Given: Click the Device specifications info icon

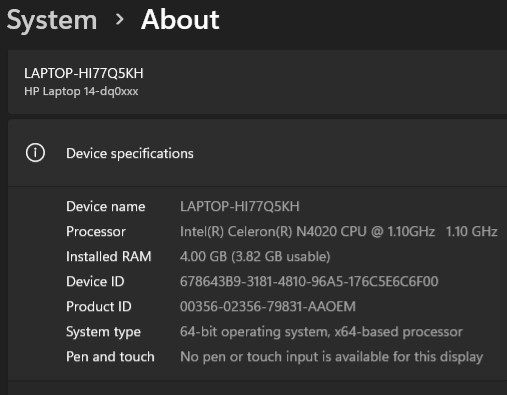Looking at the screenshot, I should (x=35, y=153).
